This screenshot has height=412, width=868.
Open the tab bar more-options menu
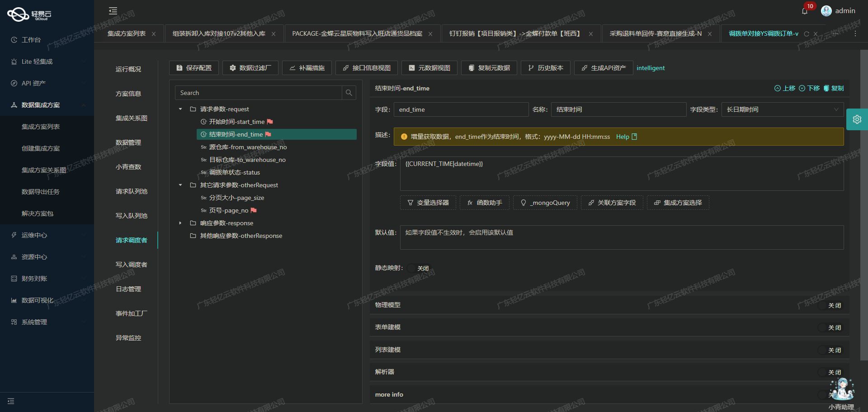(855, 34)
